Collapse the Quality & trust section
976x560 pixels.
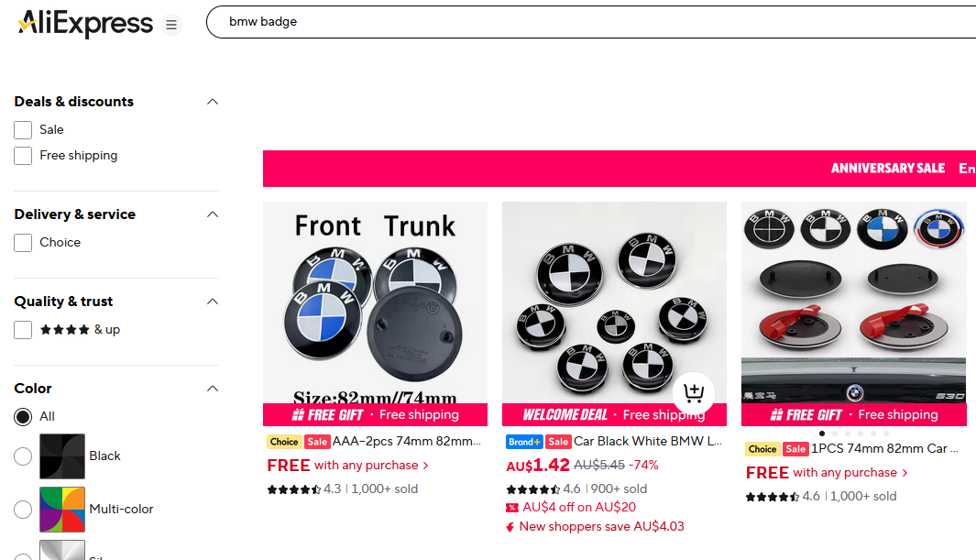(213, 302)
